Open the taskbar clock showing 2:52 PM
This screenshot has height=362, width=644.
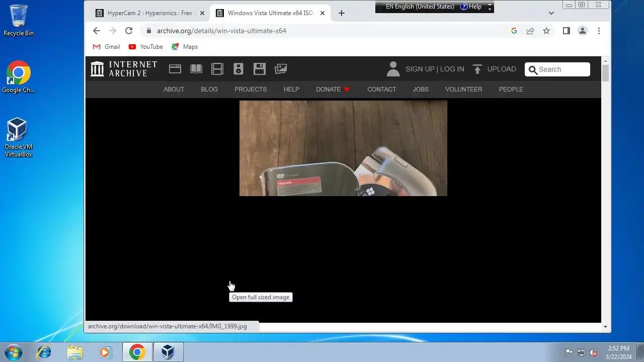(618, 352)
